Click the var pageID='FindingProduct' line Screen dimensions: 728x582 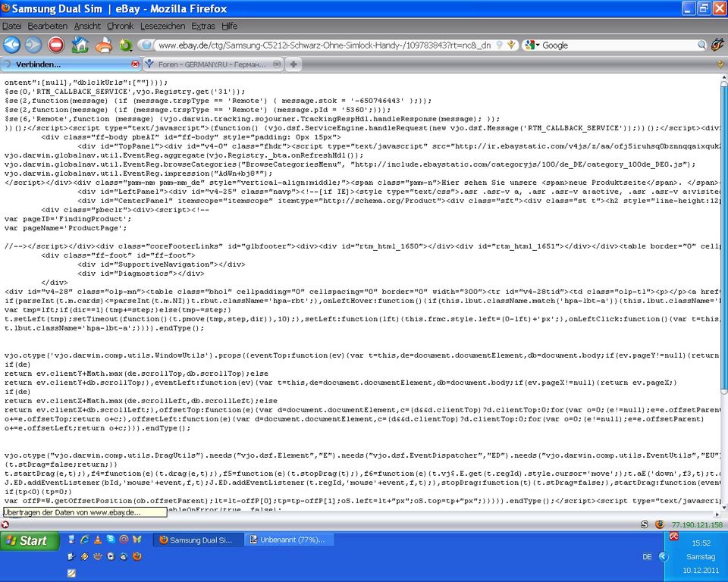pos(67,219)
